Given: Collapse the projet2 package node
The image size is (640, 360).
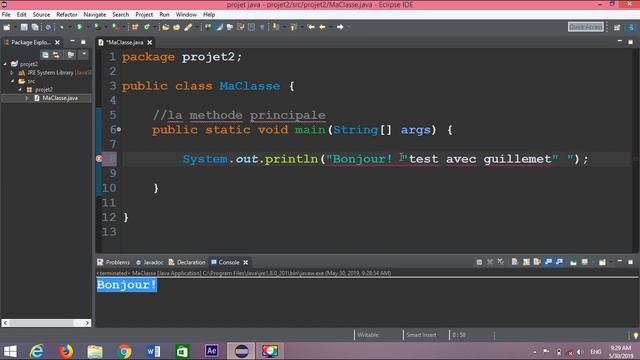Looking at the screenshot, I should 20,89.
